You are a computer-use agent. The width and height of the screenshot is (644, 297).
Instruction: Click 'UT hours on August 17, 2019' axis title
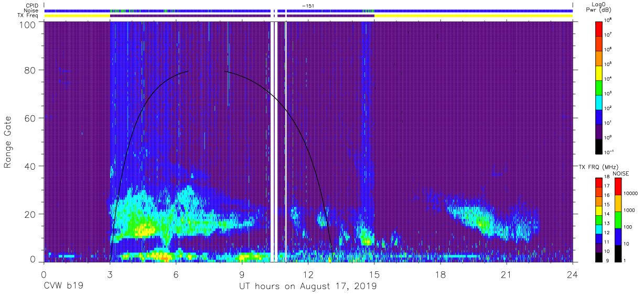click(x=308, y=287)
